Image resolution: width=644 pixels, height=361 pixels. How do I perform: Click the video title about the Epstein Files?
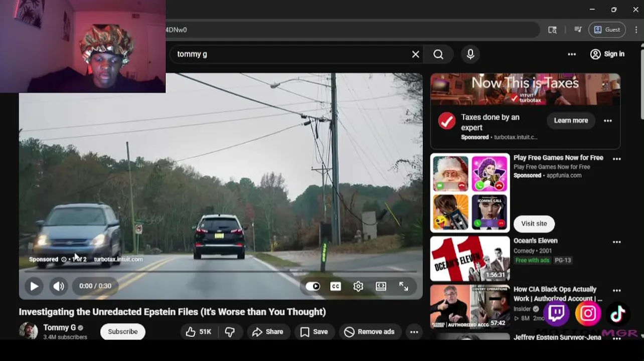(173, 312)
